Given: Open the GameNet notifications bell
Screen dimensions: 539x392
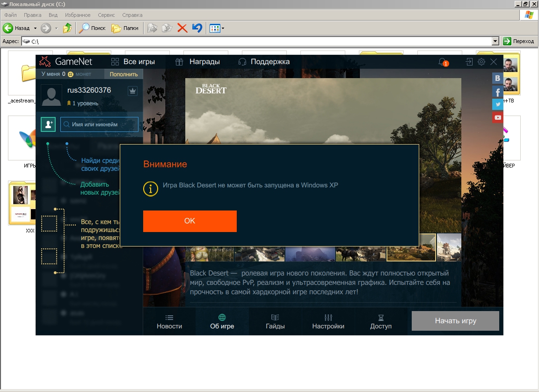Looking at the screenshot, I should (443, 62).
